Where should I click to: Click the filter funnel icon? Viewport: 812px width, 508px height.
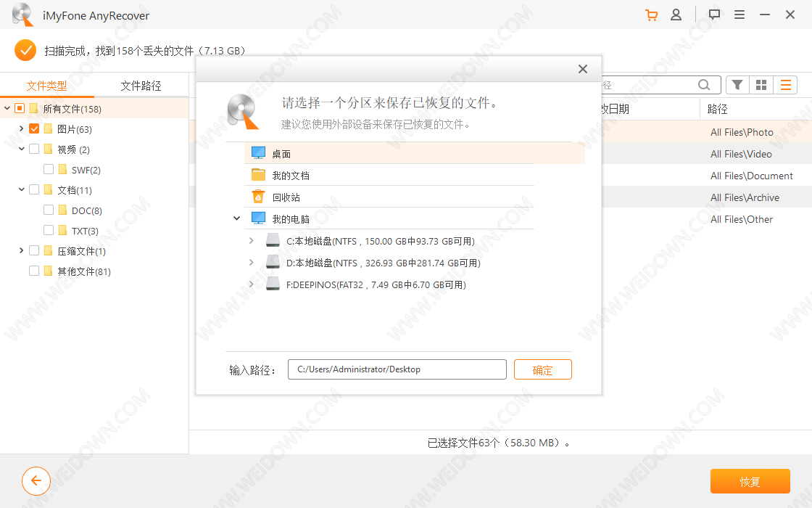(x=737, y=85)
